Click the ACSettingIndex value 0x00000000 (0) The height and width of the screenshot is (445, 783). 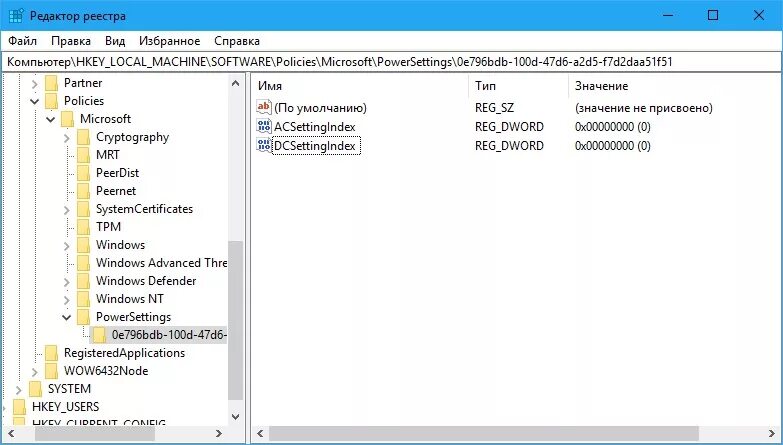[613, 126]
